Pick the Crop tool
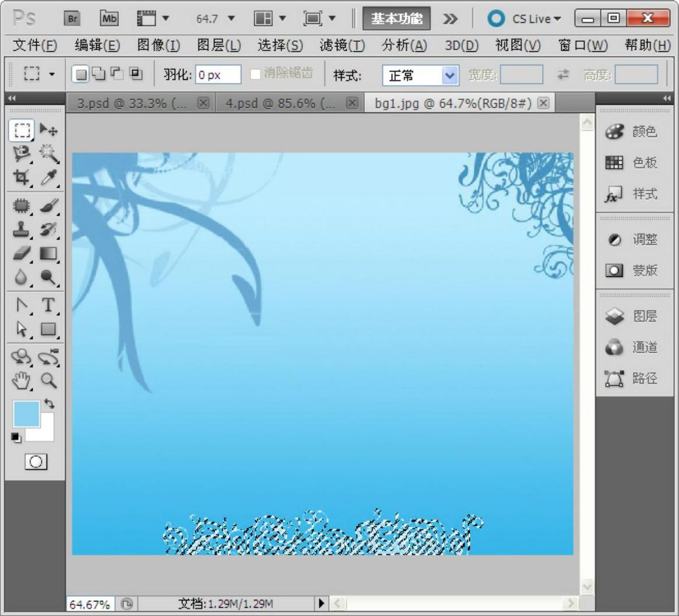Screen dimensions: 679x616 [22, 177]
